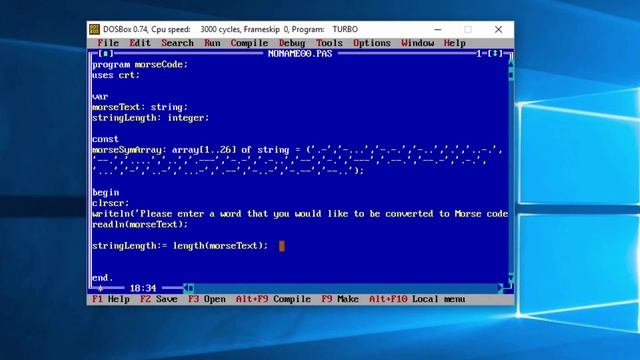The height and width of the screenshot is (360, 640).
Task: Open the Run menu
Action: 212,43
